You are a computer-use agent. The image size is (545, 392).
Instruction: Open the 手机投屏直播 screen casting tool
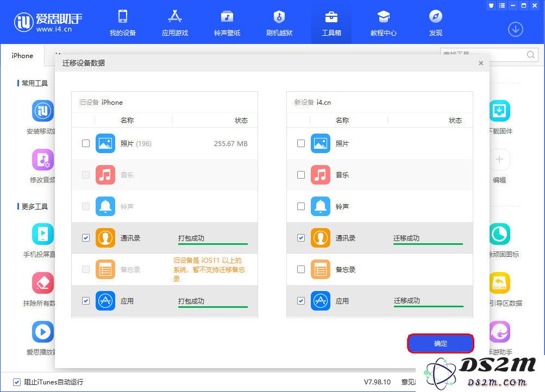(43, 234)
